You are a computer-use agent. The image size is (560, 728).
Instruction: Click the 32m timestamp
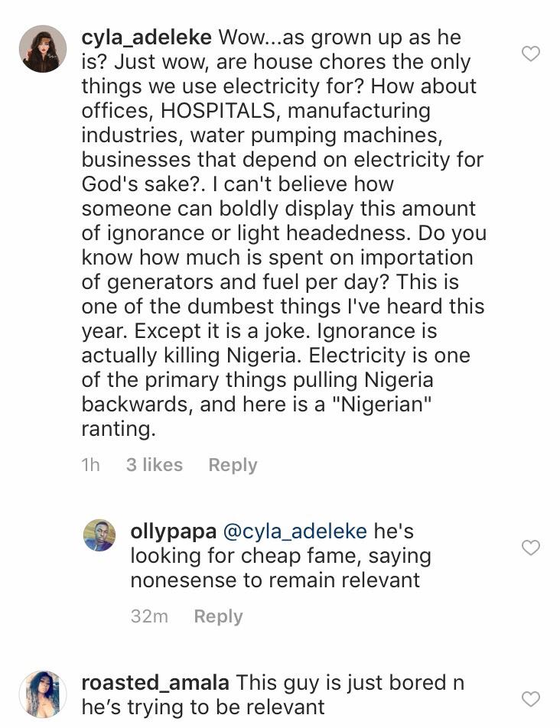pyautogui.click(x=149, y=616)
